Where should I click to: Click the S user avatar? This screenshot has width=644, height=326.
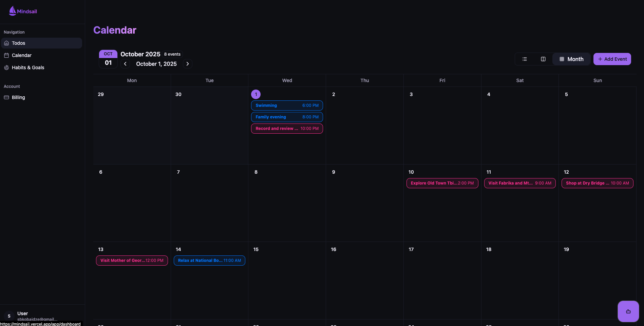[x=9, y=316]
